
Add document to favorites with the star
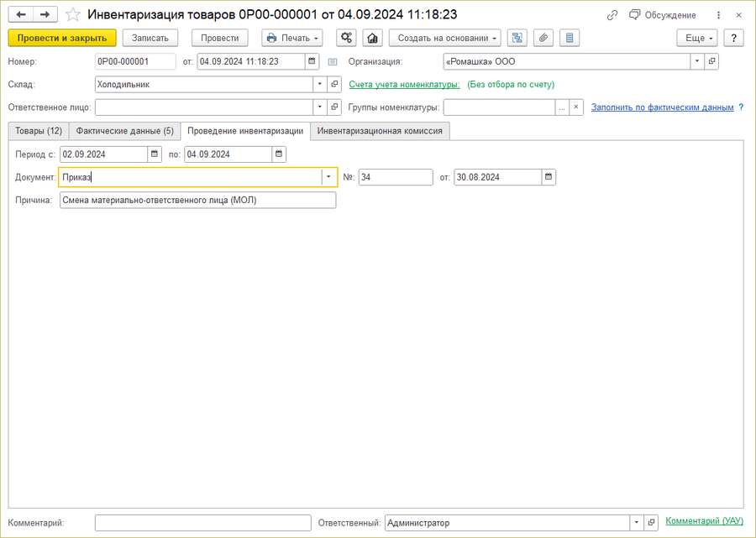tap(73, 14)
